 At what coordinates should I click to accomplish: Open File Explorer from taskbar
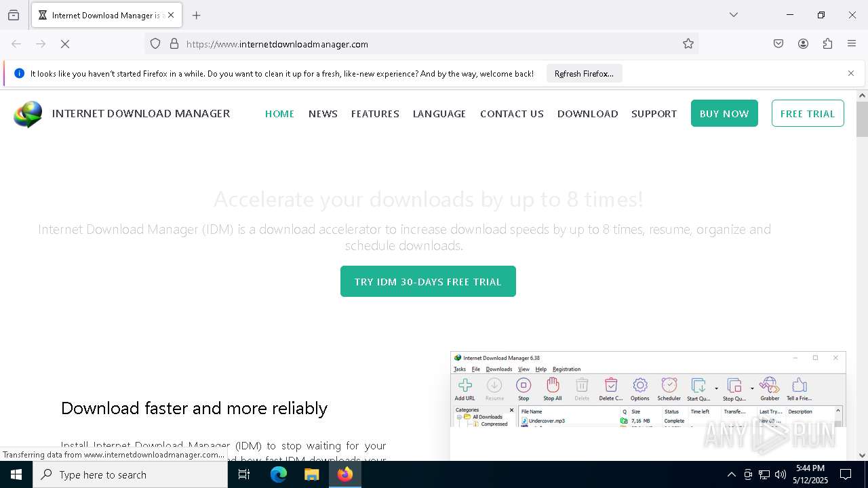(311, 474)
